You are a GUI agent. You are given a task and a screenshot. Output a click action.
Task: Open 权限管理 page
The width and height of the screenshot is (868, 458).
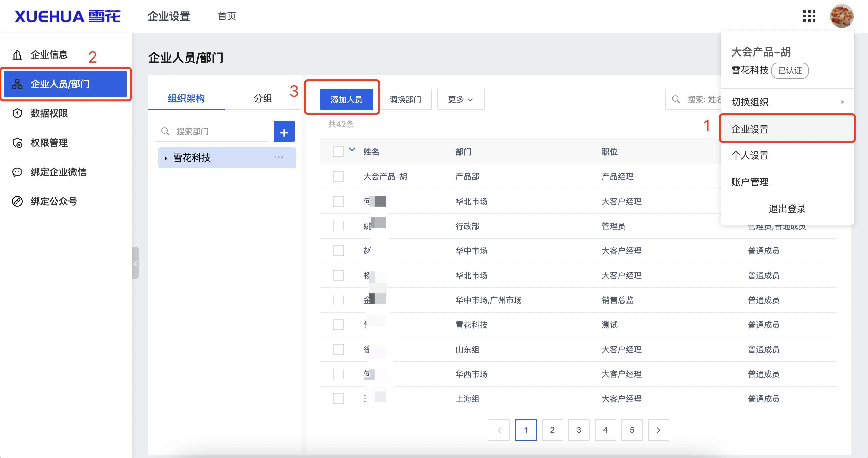pyautogui.click(x=49, y=143)
